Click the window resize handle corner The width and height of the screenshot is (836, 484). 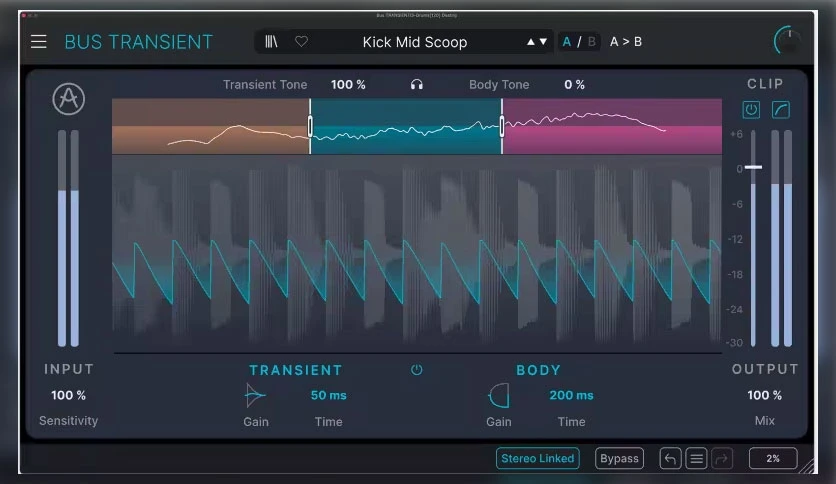(809, 466)
